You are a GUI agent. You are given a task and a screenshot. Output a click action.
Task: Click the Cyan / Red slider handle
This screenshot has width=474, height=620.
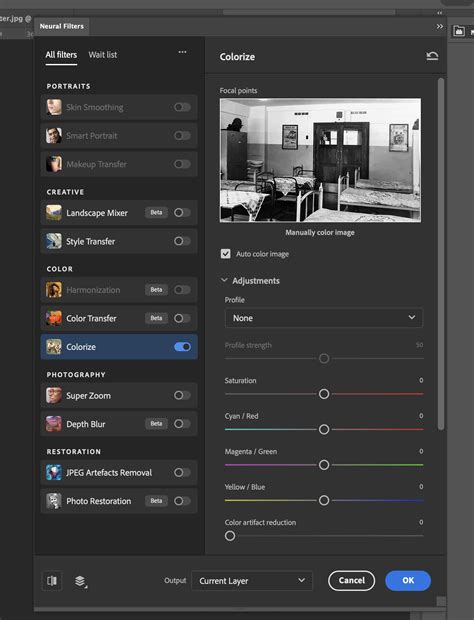324,429
